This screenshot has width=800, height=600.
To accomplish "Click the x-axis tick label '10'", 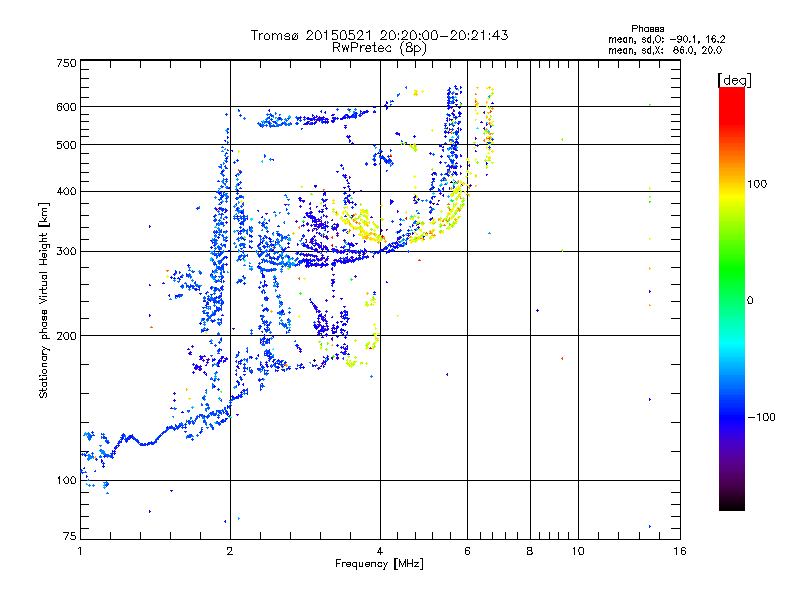I will [578, 551].
